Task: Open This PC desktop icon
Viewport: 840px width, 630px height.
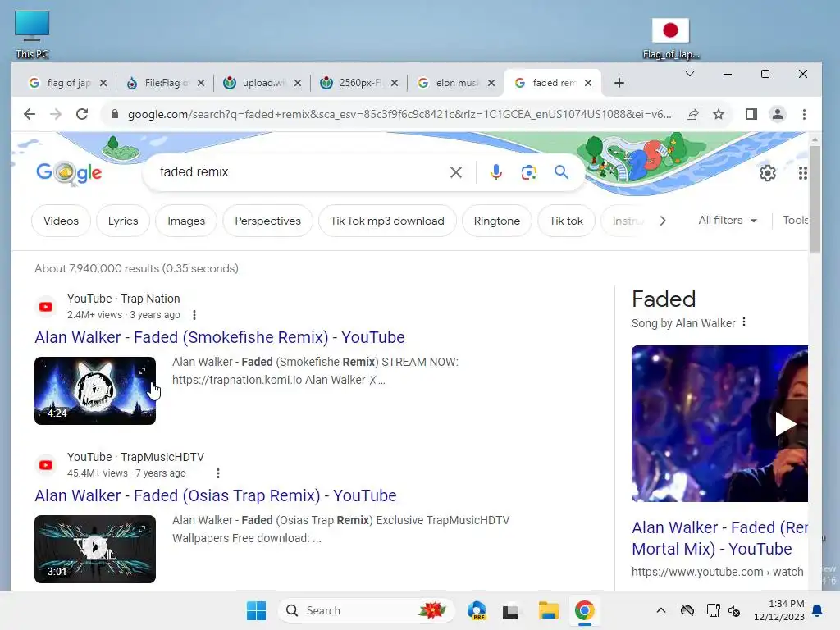Action: coord(32,34)
